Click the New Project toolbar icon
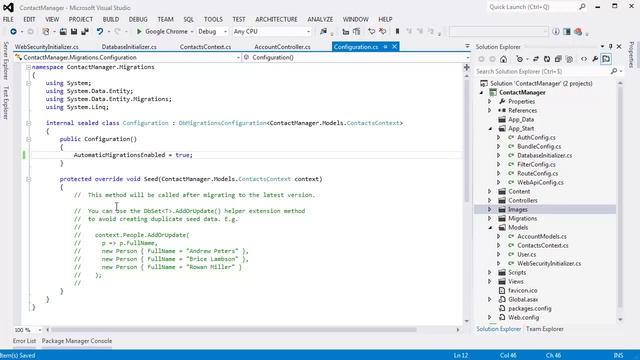Viewport: 640px width, 360px height. click(x=46, y=31)
